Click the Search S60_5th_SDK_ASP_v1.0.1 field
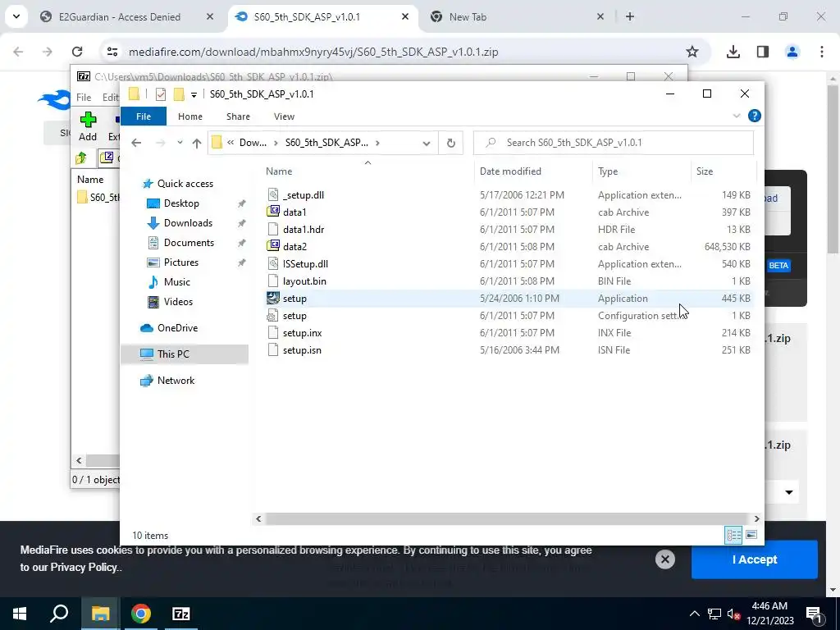840x630 pixels. pos(614,143)
